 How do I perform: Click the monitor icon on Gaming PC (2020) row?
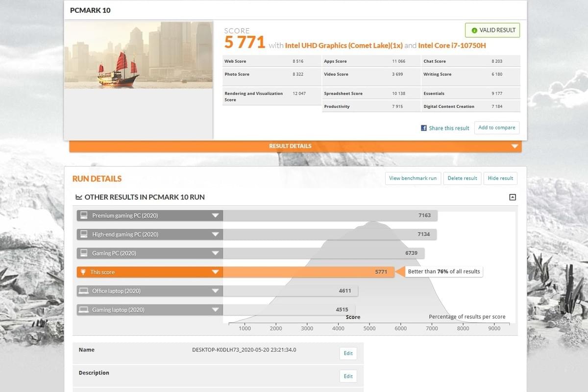84,253
